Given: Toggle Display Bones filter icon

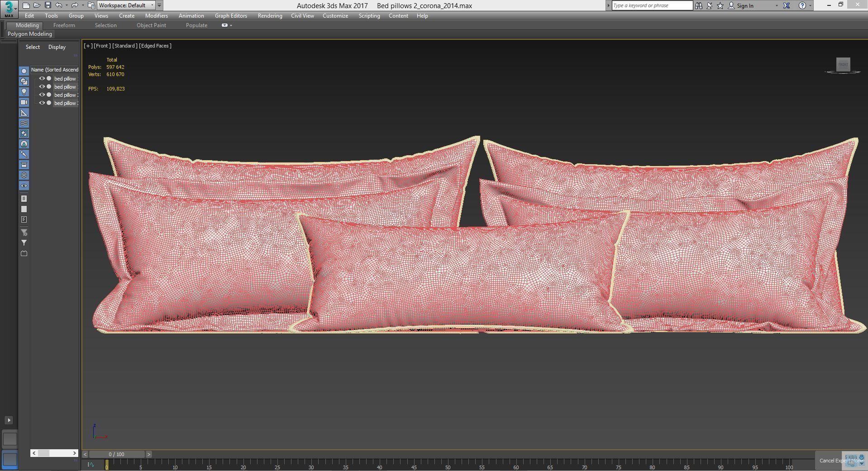Looking at the screenshot, I should tap(24, 154).
